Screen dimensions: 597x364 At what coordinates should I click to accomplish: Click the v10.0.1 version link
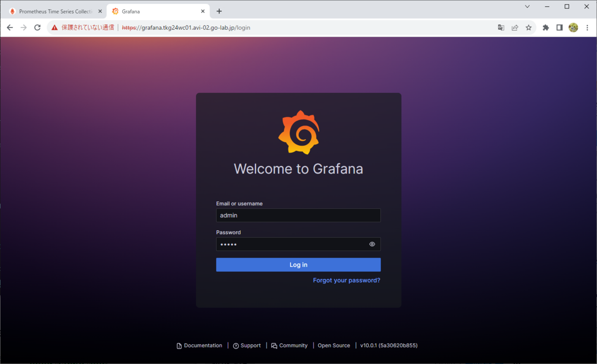point(389,346)
